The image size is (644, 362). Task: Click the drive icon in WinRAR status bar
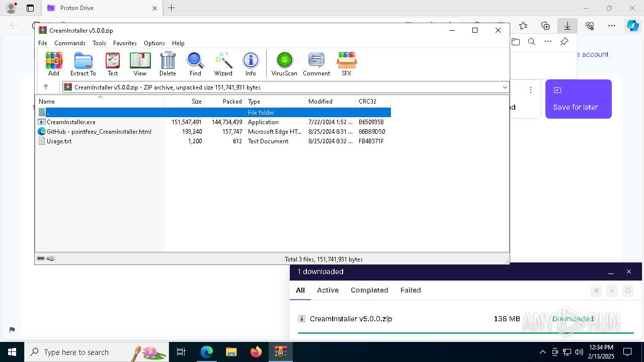click(x=41, y=258)
